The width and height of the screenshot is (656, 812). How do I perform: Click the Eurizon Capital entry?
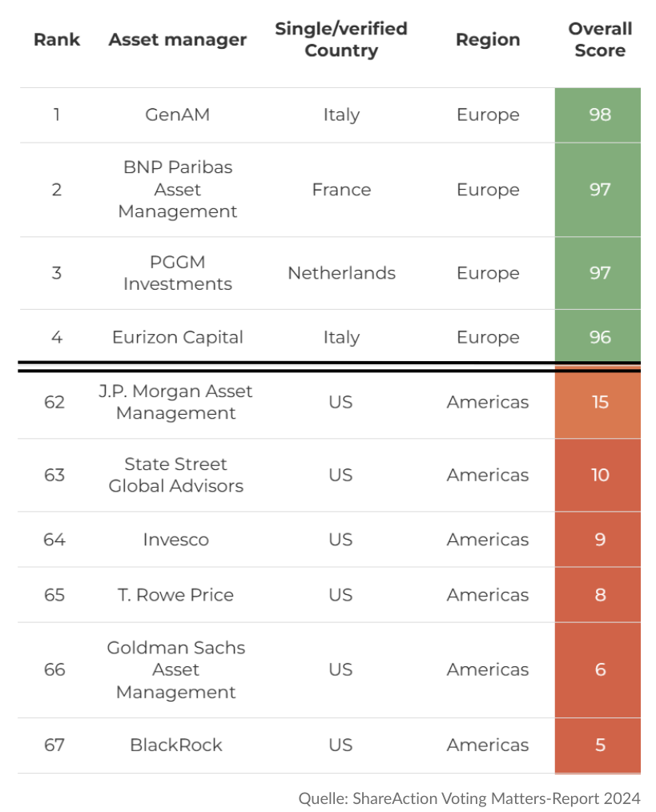(178, 337)
